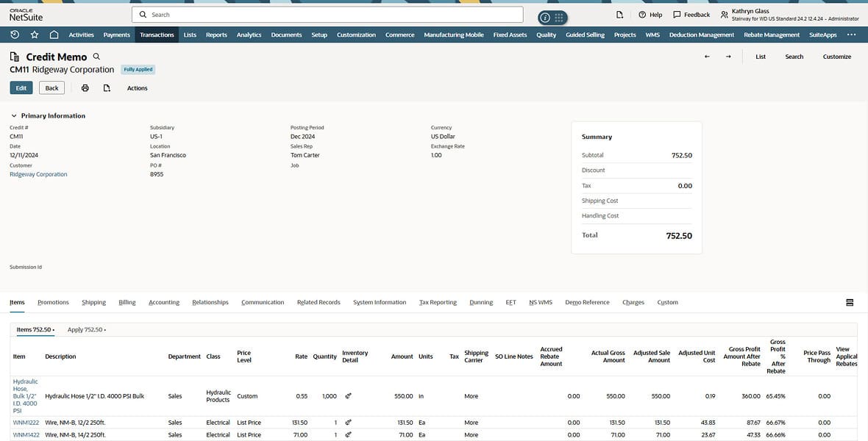
Task: Select the new document icon beside print
Action: [x=105, y=87]
